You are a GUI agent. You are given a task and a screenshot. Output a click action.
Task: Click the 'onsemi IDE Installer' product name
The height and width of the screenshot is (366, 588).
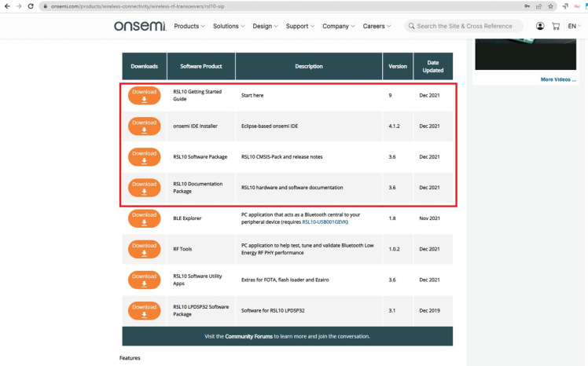click(195, 126)
